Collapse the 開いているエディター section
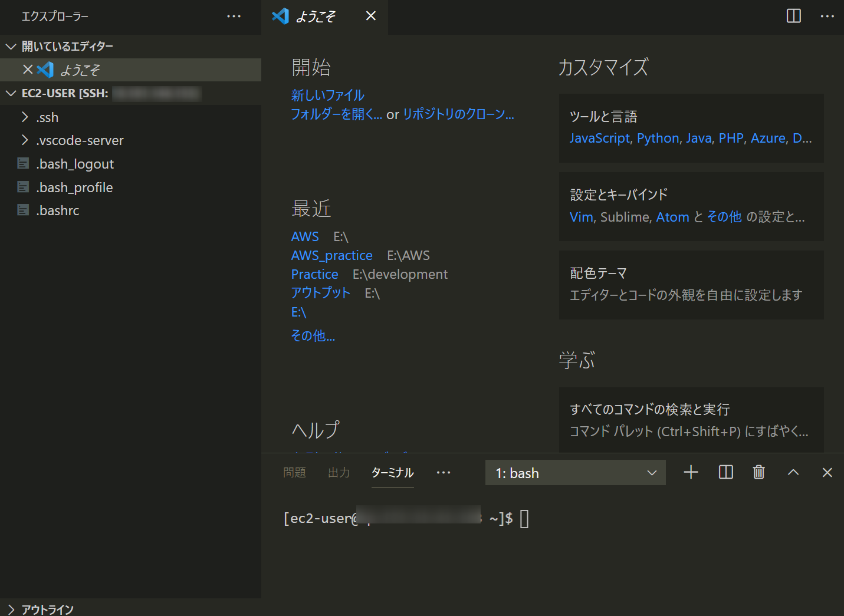This screenshot has width=844, height=616. (10, 46)
